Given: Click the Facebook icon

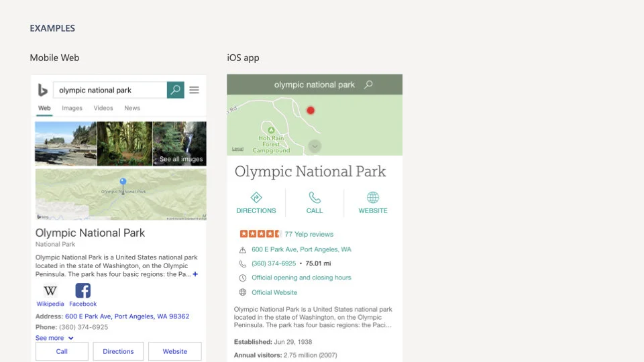Looking at the screenshot, I should click(83, 290).
